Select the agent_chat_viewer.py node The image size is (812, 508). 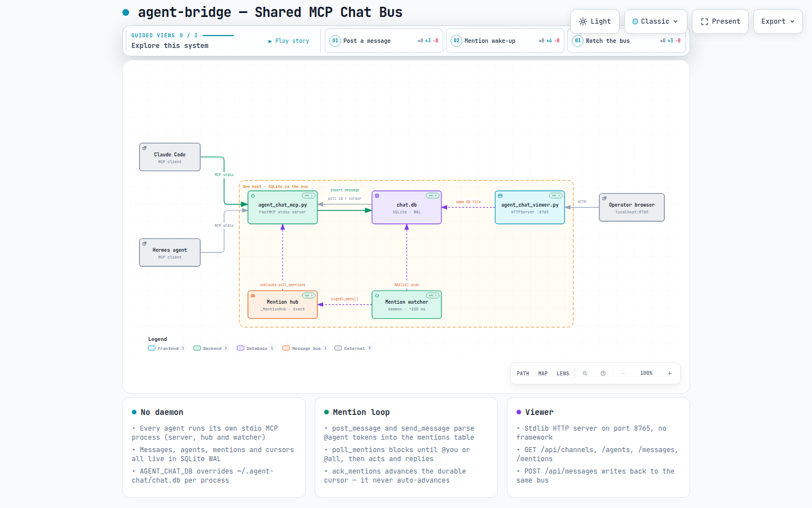[x=530, y=207]
